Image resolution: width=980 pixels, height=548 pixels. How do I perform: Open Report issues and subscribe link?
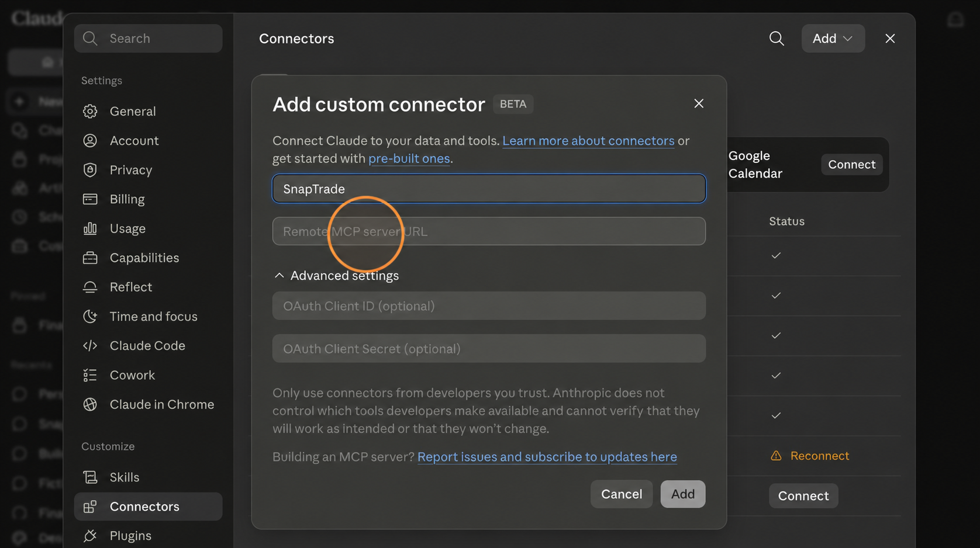pos(547,457)
